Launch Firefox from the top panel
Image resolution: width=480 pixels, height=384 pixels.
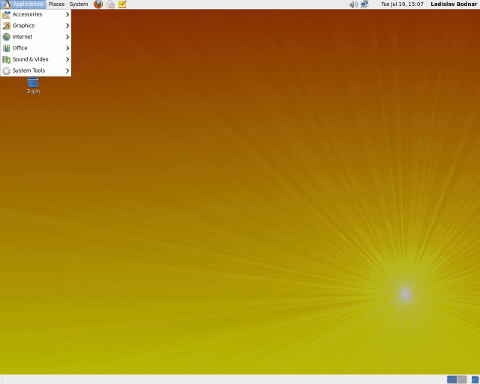(98, 4)
